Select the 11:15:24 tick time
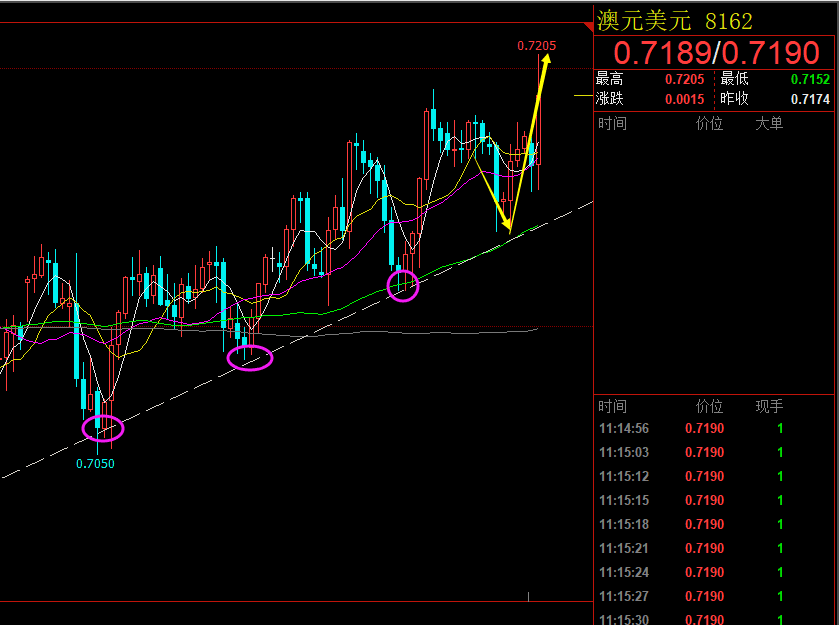The image size is (839, 625). (x=624, y=573)
